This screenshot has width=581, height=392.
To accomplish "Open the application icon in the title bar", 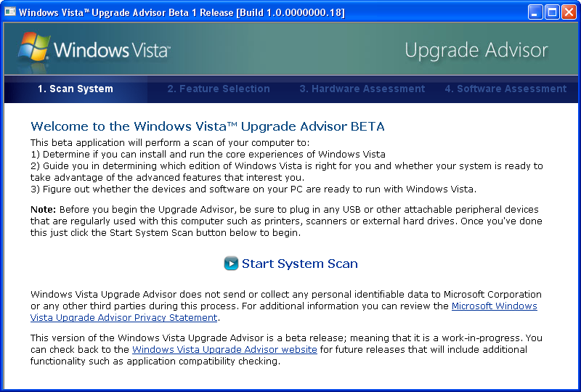I will pos(10,12).
